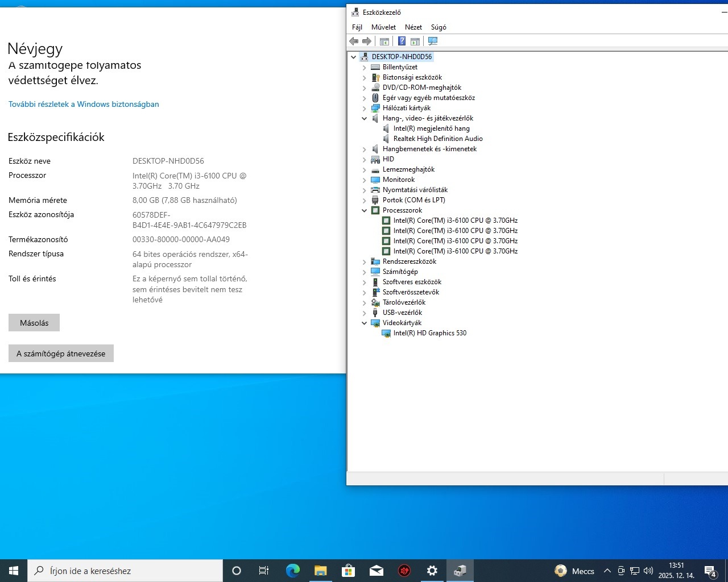728x582 pixels.
Task: Select Intel(R) HD Graphics 530 device
Action: tap(429, 333)
